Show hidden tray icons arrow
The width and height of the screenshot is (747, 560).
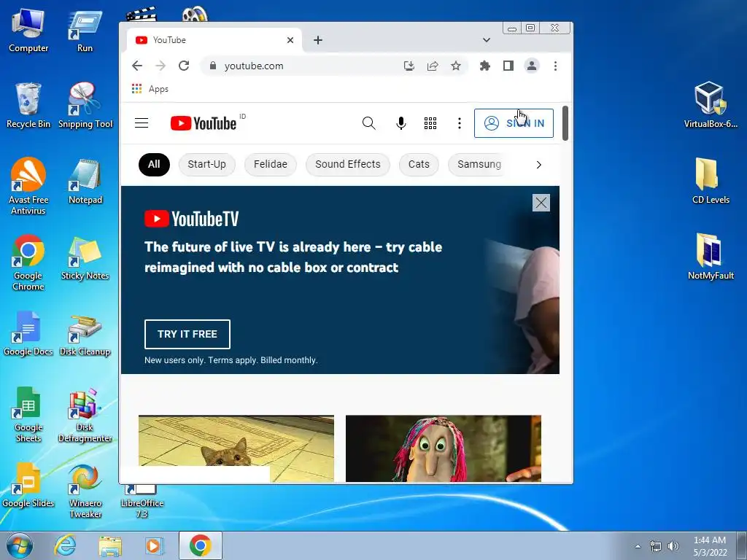(x=638, y=546)
